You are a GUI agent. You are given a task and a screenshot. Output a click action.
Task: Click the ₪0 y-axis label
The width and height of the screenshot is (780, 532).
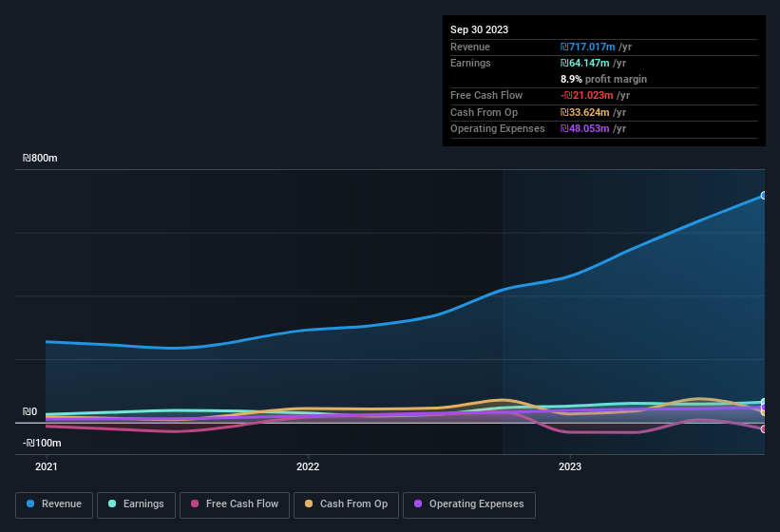click(29, 411)
